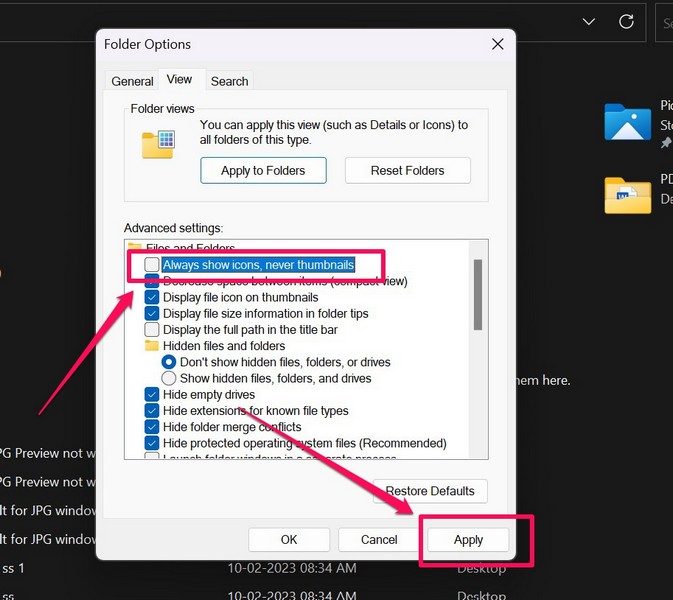Viewport: 673px width, 600px height.
Task: Open the Search tab
Action: coord(229,81)
